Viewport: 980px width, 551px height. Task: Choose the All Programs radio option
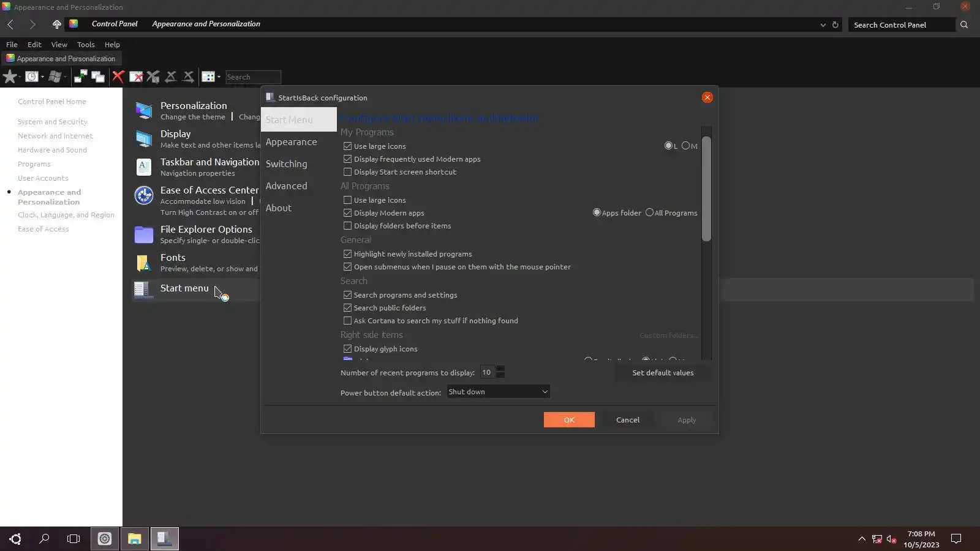649,212
